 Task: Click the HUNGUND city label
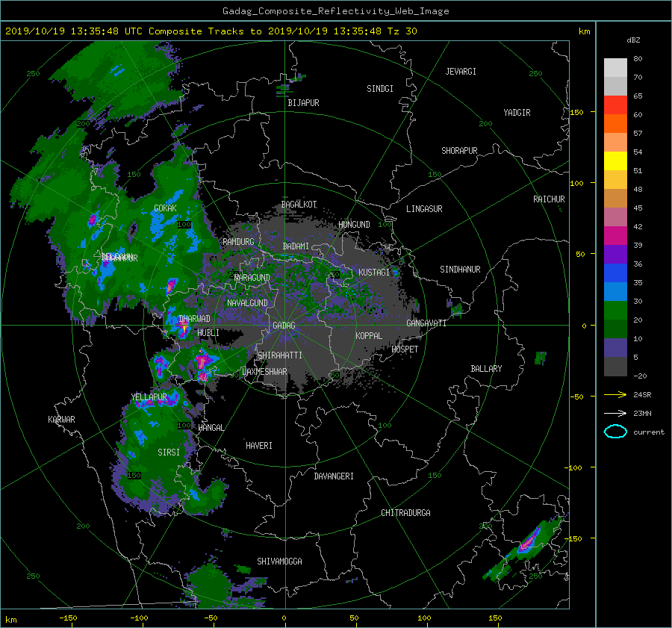354,225
